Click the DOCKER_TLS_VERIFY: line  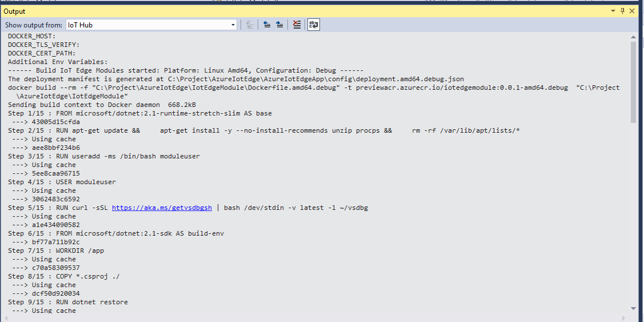click(x=43, y=45)
